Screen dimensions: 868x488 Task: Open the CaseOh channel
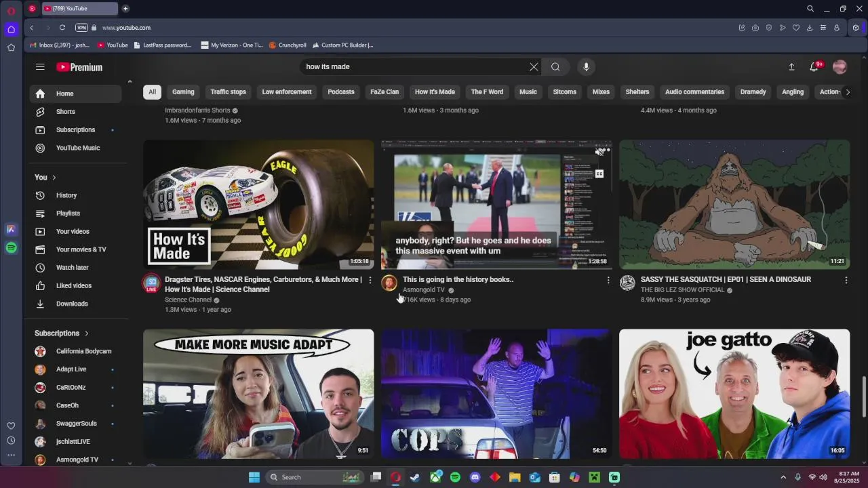[x=75, y=405]
